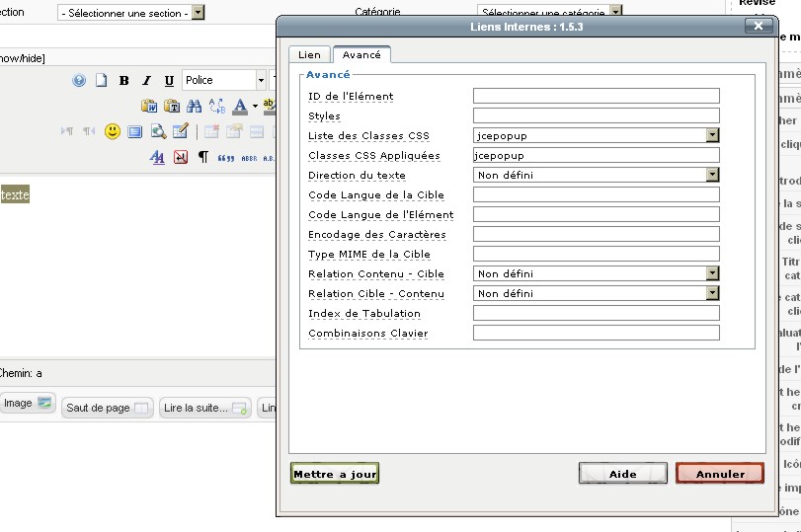Click the Mettre a jour button
801x532 pixels.
(x=335, y=474)
